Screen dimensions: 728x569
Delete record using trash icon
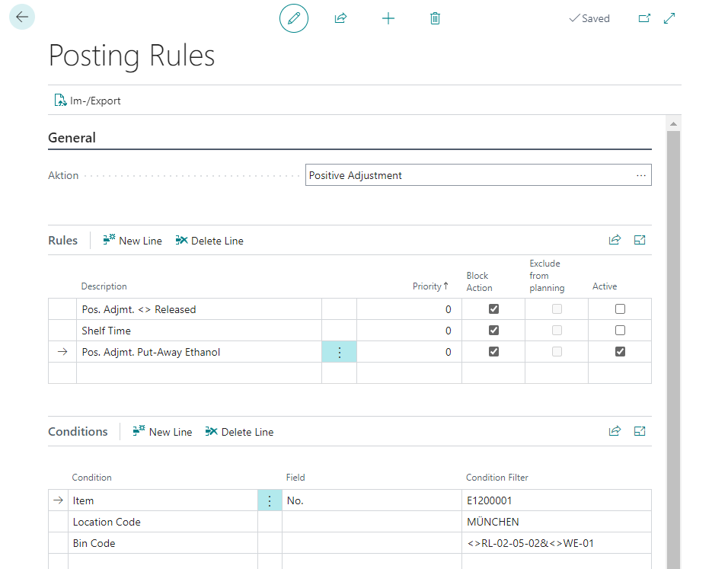pos(435,18)
